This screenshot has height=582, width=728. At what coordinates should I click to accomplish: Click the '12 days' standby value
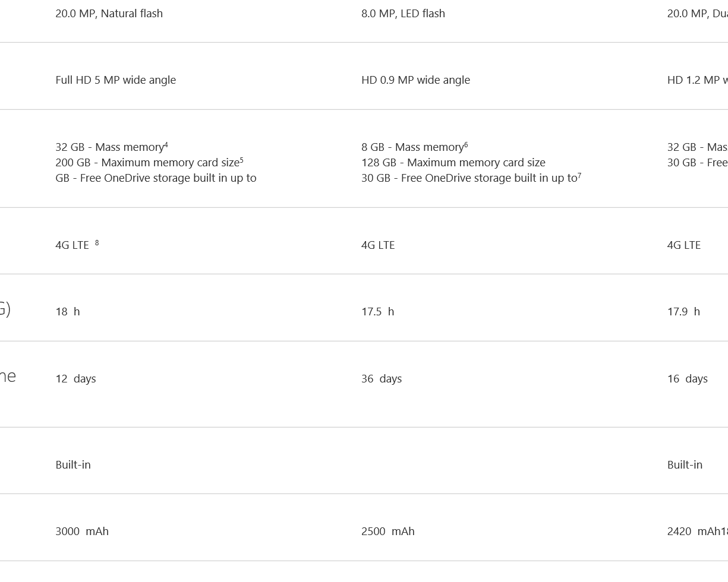click(x=75, y=379)
